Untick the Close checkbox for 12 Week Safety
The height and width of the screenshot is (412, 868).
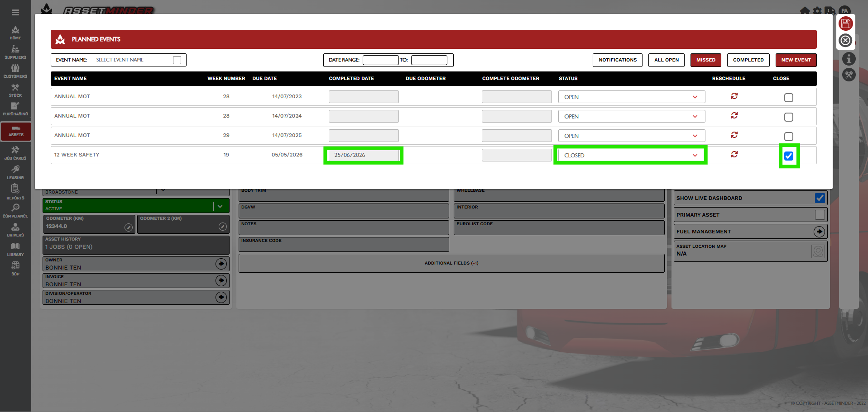tap(788, 156)
